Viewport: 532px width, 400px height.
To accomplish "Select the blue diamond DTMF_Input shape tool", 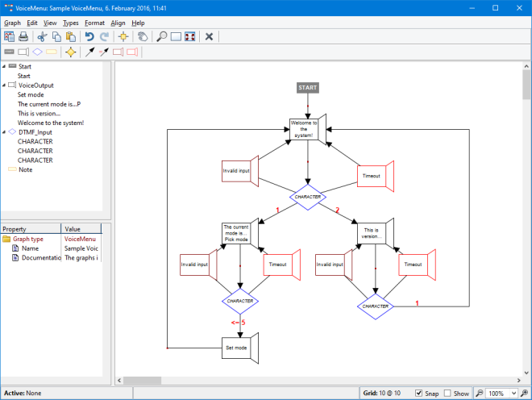I will 37,52.
